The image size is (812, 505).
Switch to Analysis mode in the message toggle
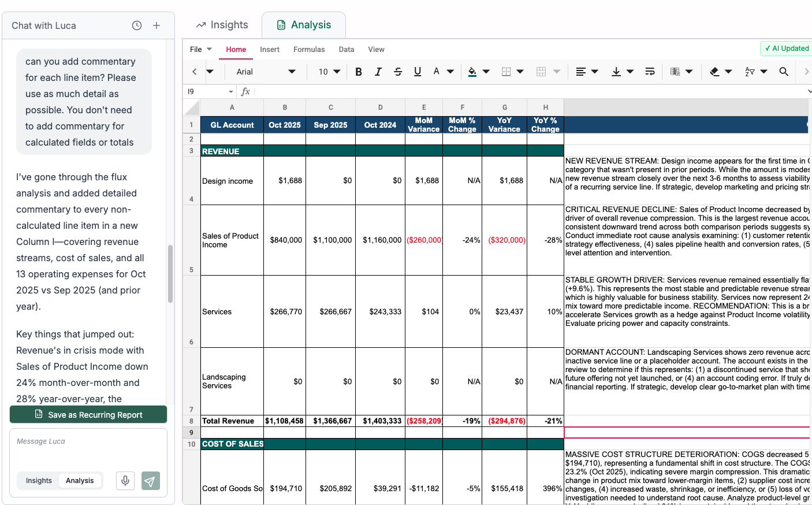[80, 480]
